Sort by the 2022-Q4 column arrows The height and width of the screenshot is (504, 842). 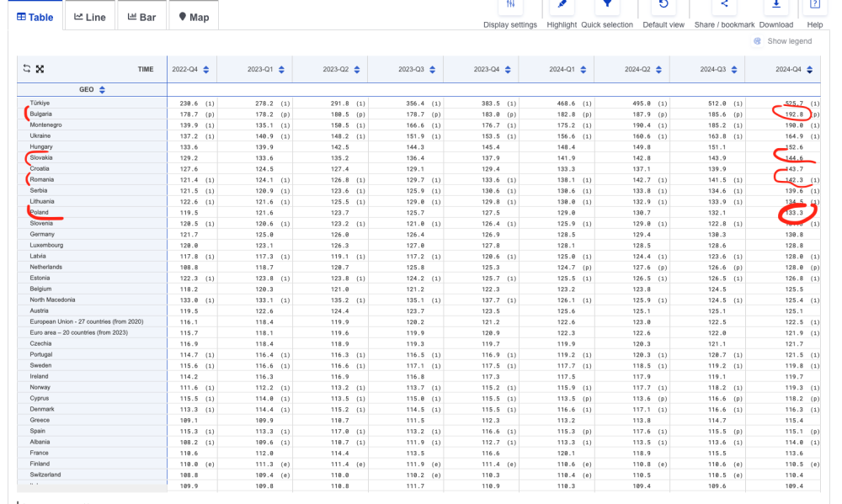pos(205,69)
